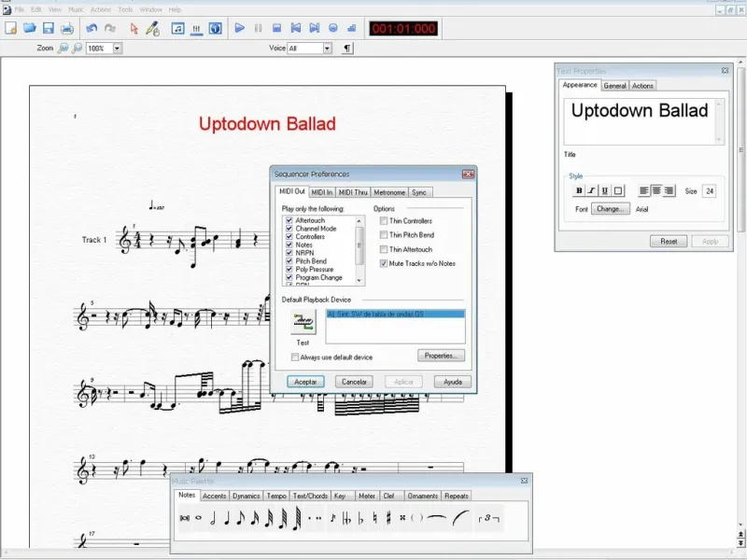Image resolution: width=747 pixels, height=560 pixels.
Task: Toggle the Notes checkbox
Action: pos(289,245)
